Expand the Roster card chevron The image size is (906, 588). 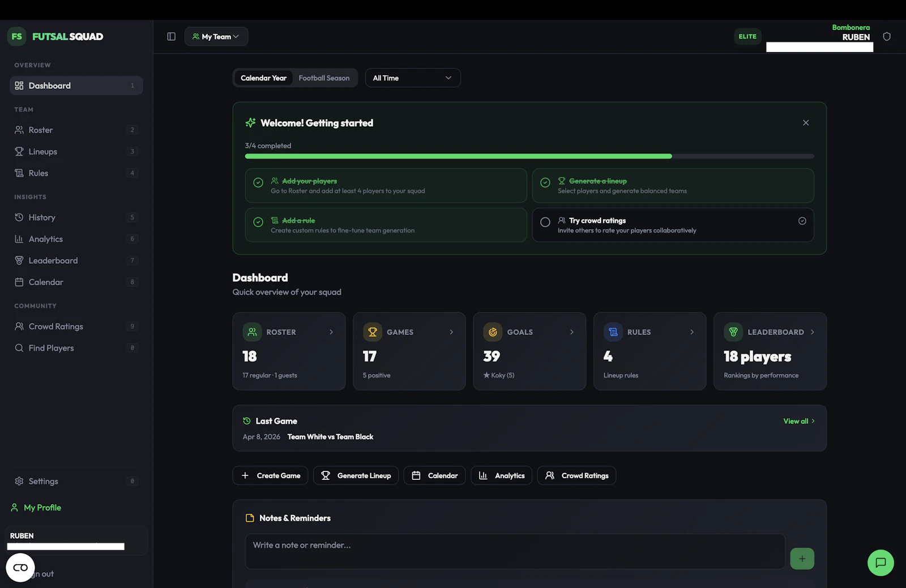point(331,332)
